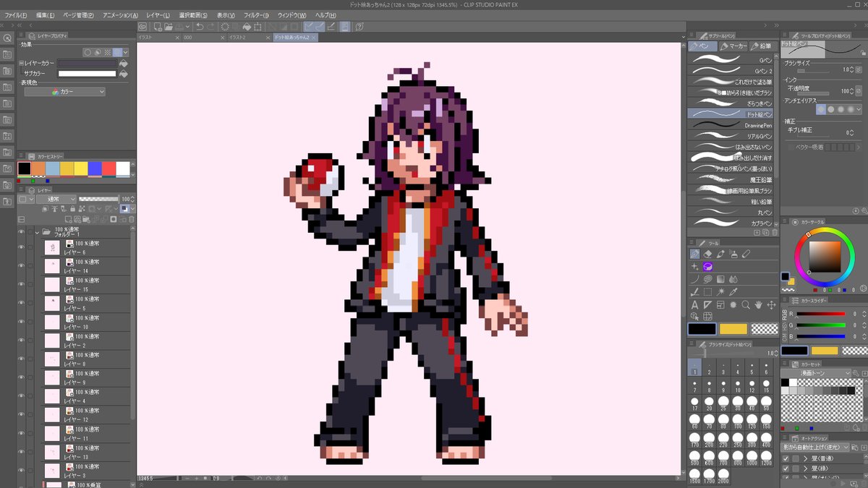Open the 表現色 カラー dropdown
The width and height of the screenshot is (868, 488).
pyautogui.click(x=65, y=92)
